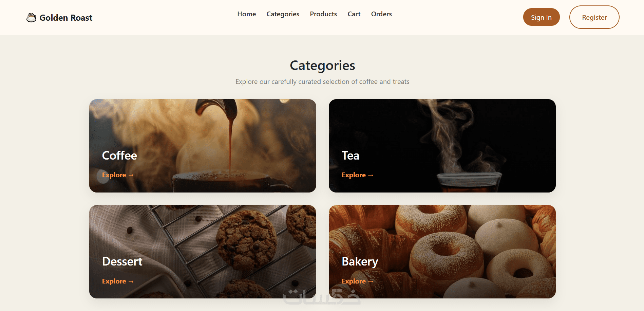Image resolution: width=644 pixels, height=311 pixels.
Task: Click the Sign In button
Action: 541,17
